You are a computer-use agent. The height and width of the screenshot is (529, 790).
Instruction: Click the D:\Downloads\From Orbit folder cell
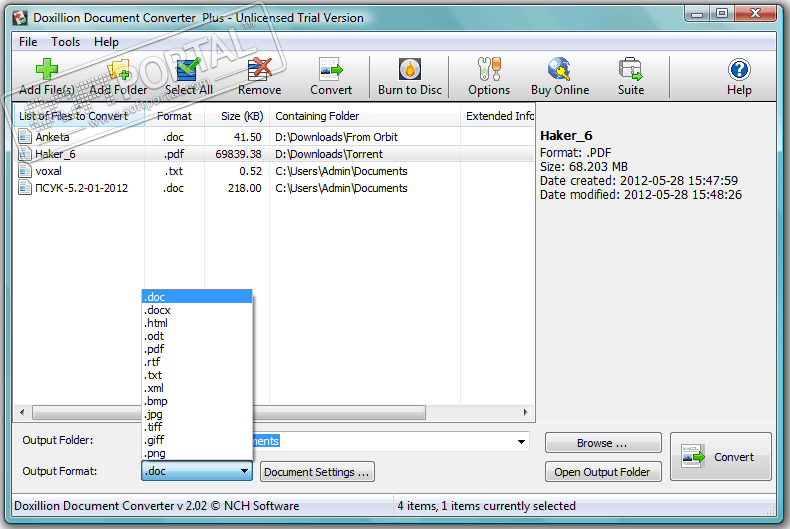(x=336, y=137)
